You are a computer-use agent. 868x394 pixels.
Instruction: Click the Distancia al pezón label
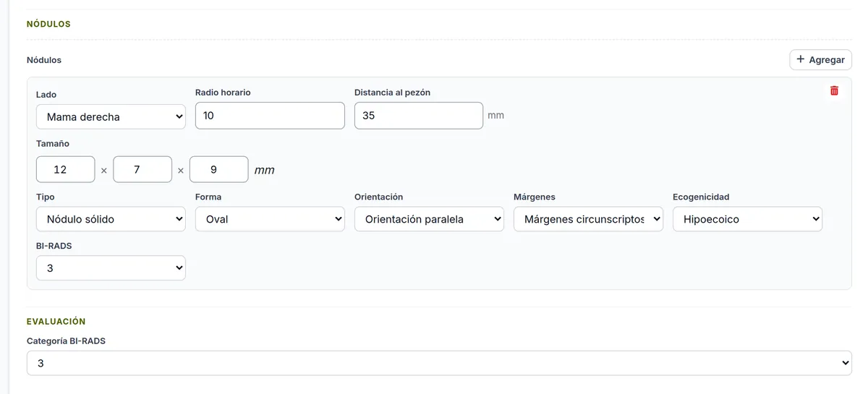coord(393,93)
